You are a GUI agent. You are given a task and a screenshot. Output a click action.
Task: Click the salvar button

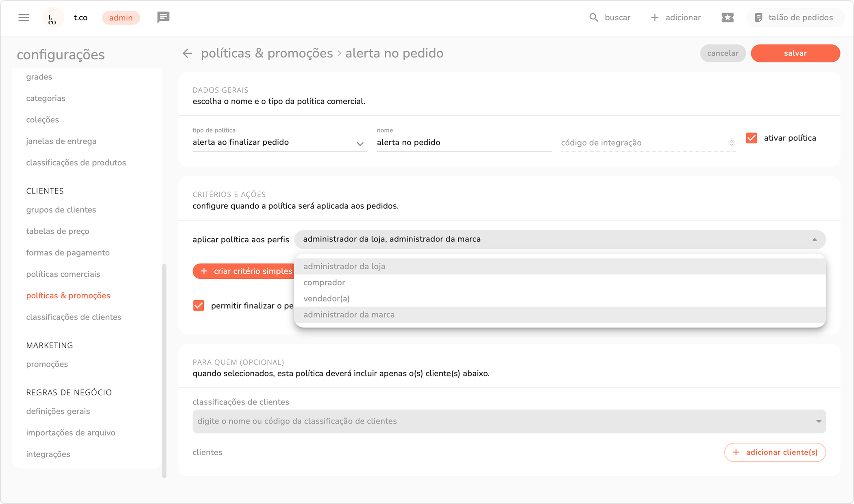tap(795, 53)
